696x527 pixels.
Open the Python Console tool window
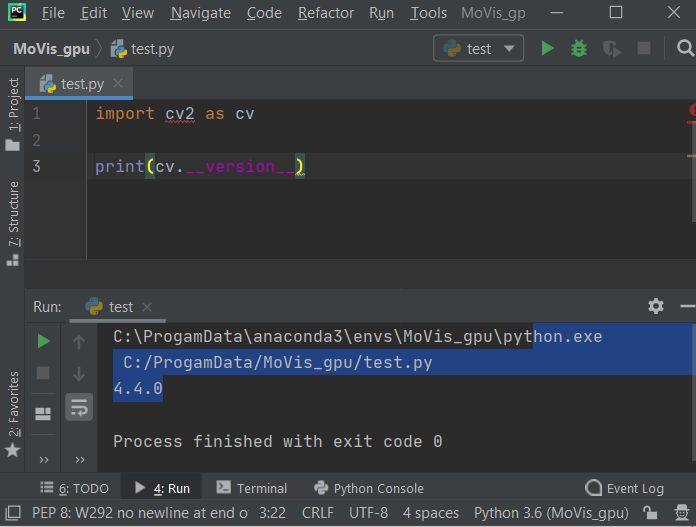click(x=368, y=488)
